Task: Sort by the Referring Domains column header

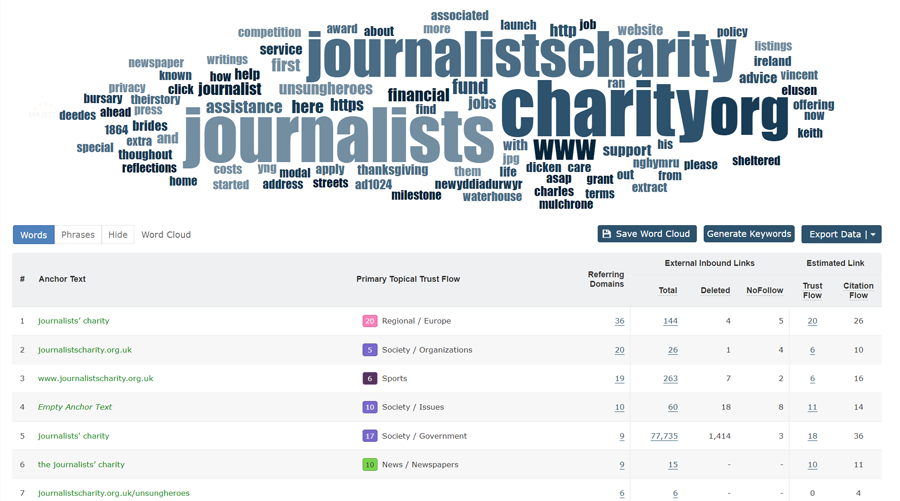Action: [605, 278]
